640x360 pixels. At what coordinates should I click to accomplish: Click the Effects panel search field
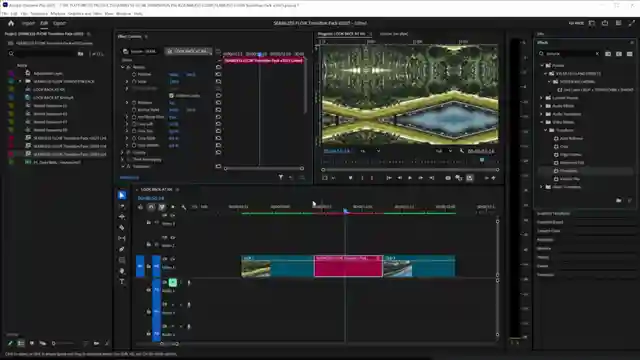(569, 53)
